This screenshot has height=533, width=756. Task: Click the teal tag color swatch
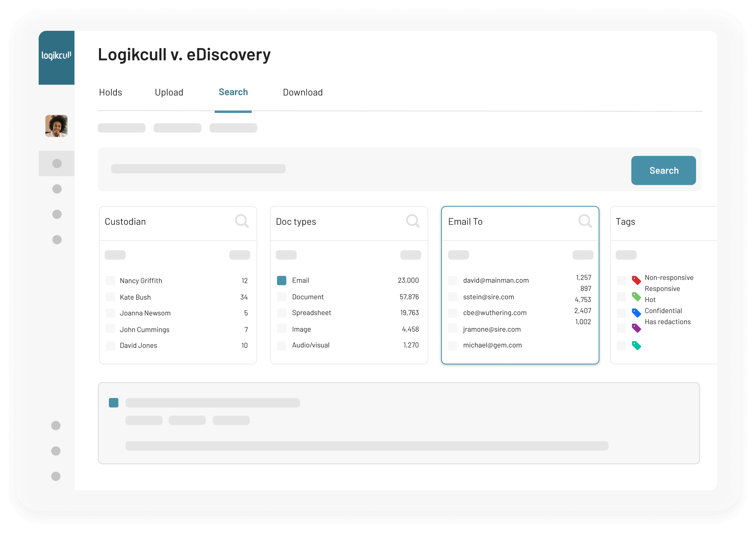click(636, 345)
